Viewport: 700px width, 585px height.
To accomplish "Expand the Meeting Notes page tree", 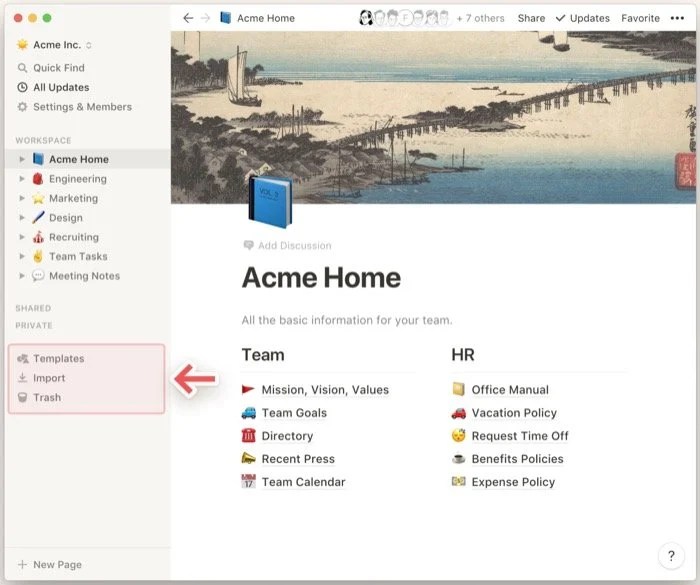I will (21, 276).
